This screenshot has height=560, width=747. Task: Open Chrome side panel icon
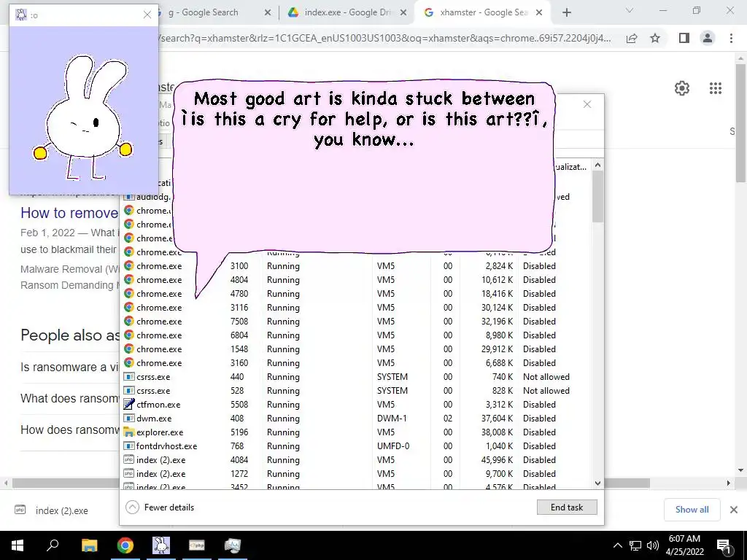click(684, 38)
